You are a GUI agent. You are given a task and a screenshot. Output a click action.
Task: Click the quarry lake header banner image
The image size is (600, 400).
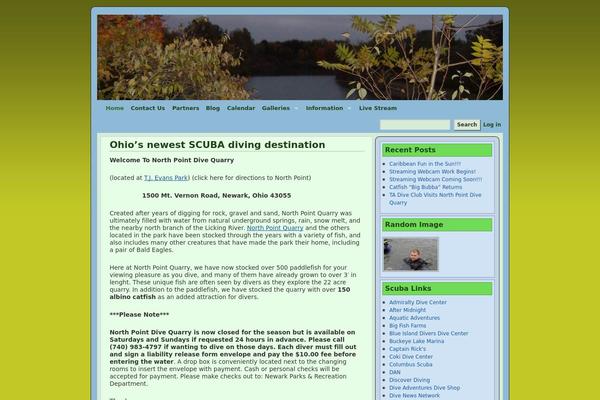point(300,57)
